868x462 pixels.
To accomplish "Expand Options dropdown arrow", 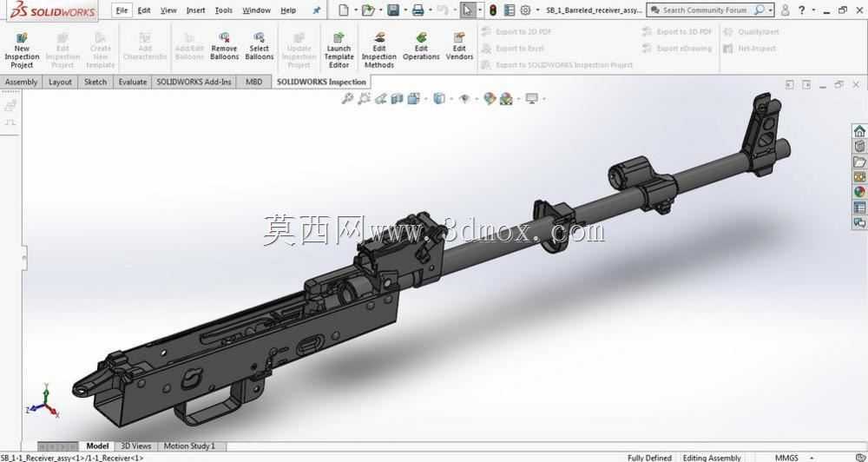I will click(537, 10).
